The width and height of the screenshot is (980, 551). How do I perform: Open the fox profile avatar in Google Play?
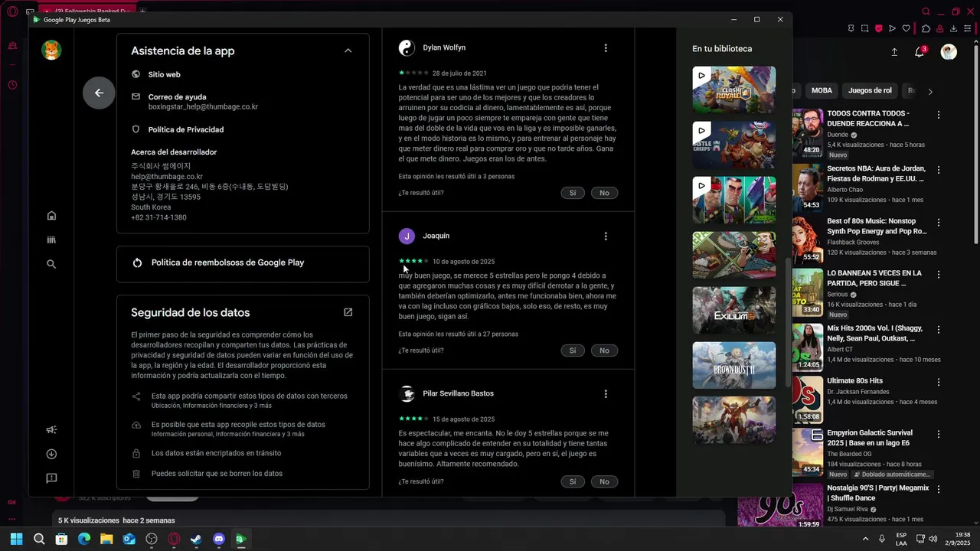point(51,50)
